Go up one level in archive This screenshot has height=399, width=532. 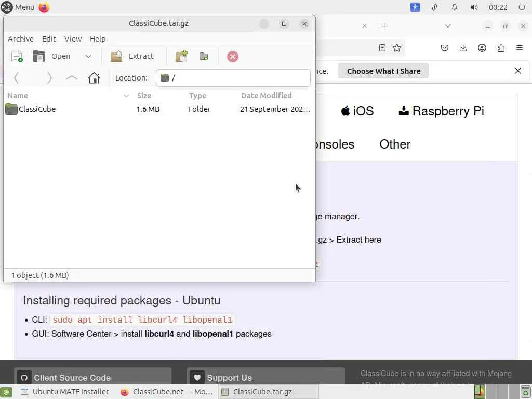click(72, 78)
